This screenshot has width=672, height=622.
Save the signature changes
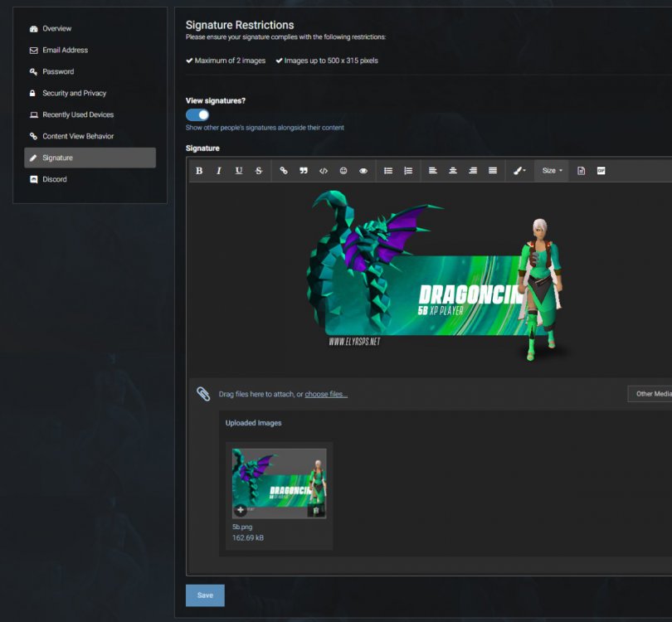205,595
